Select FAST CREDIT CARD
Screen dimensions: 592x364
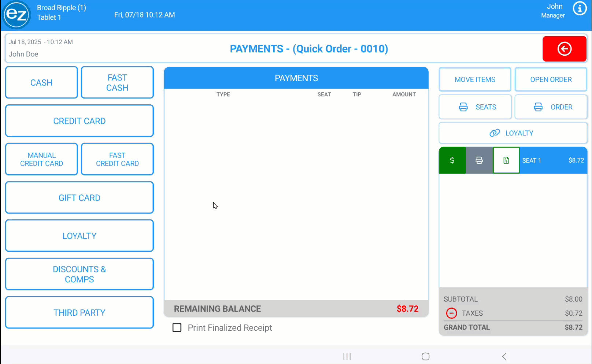[x=117, y=159]
